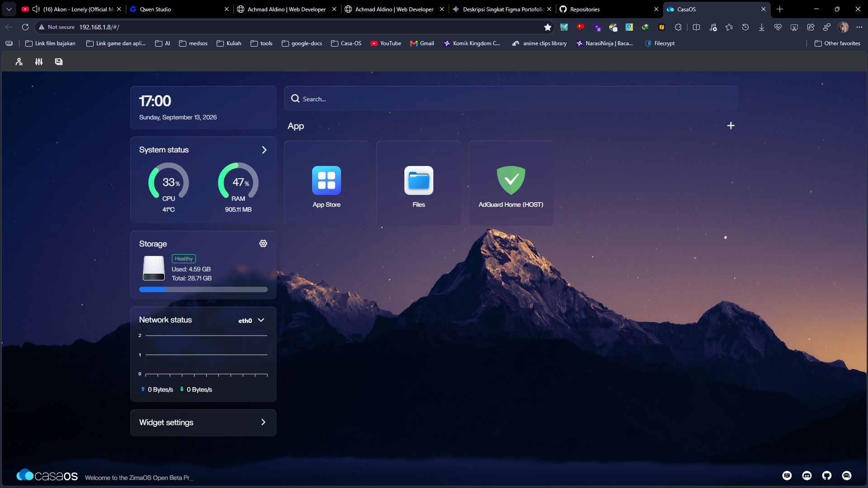Click the Search apps field

(x=511, y=99)
